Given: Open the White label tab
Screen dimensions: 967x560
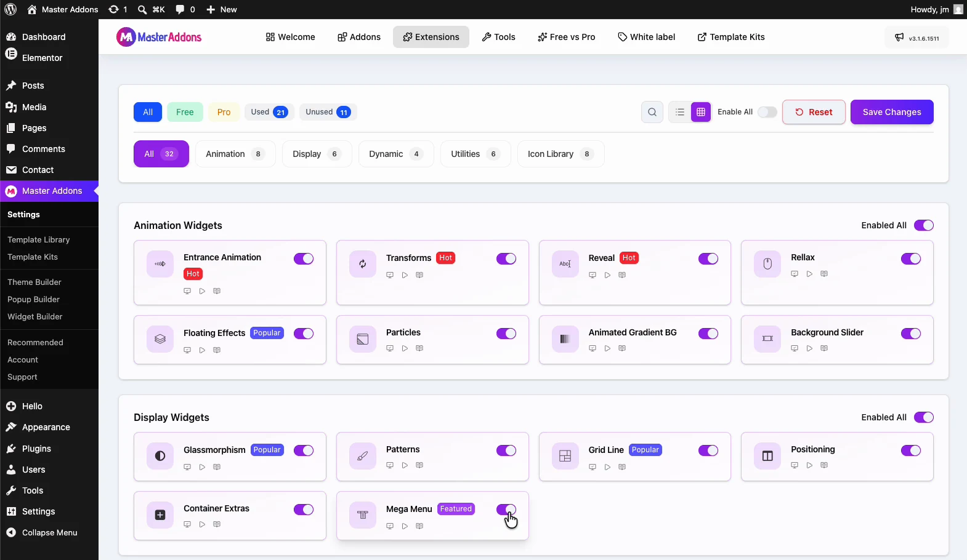Looking at the screenshot, I should point(647,37).
